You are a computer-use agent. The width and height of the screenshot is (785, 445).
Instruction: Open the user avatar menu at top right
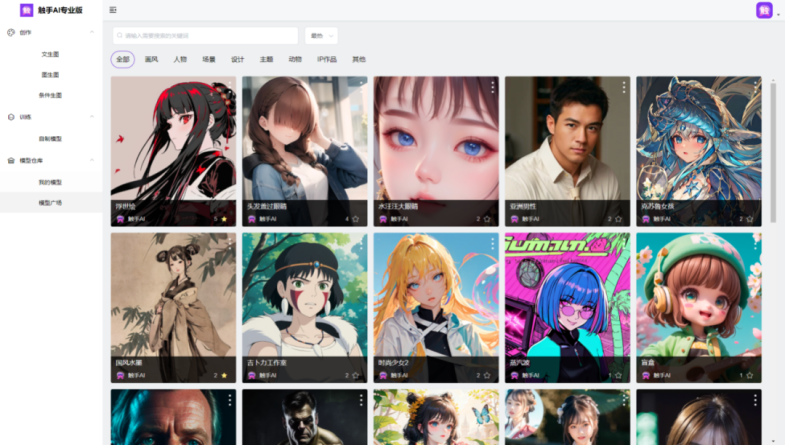click(764, 10)
